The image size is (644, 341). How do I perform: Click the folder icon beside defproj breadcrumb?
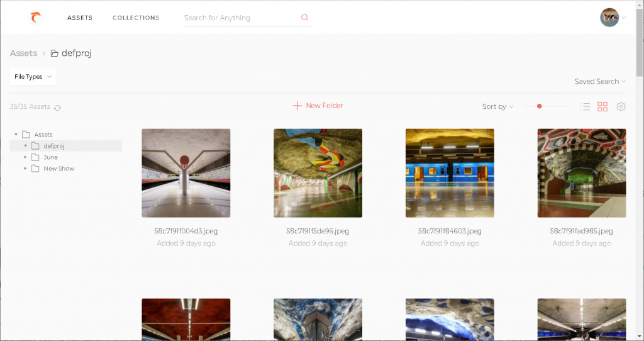(x=54, y=53)
